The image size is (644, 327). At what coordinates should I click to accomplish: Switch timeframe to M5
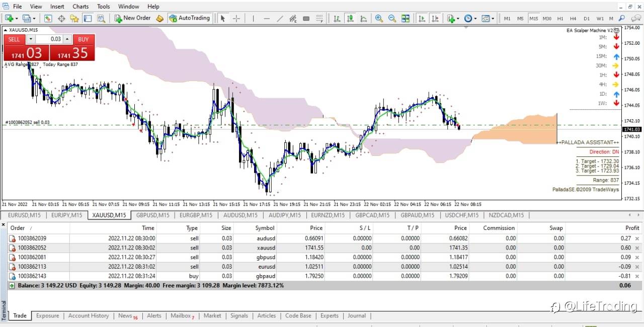click(x=520, y=18)
